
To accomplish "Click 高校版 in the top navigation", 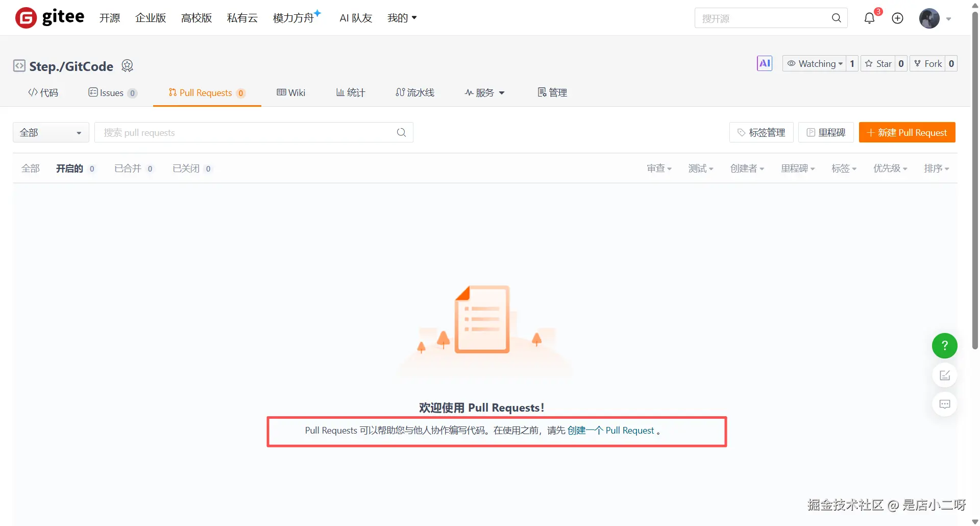I will pos(197,18).
